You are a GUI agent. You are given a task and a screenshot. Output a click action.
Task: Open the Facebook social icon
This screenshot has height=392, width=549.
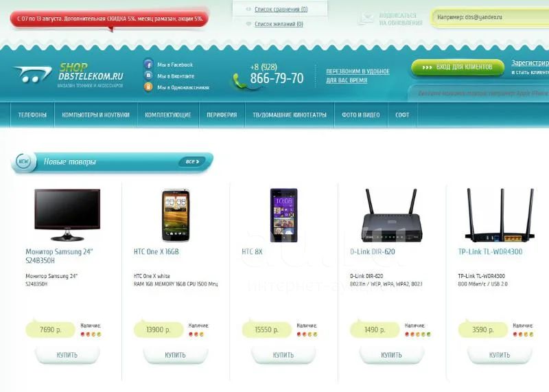tap(148, 65)
